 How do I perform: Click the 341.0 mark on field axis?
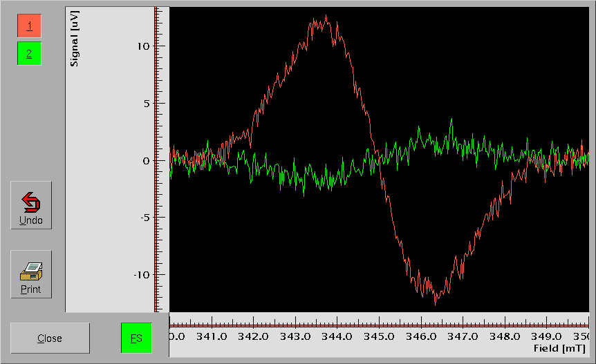(x=212, y=336)
